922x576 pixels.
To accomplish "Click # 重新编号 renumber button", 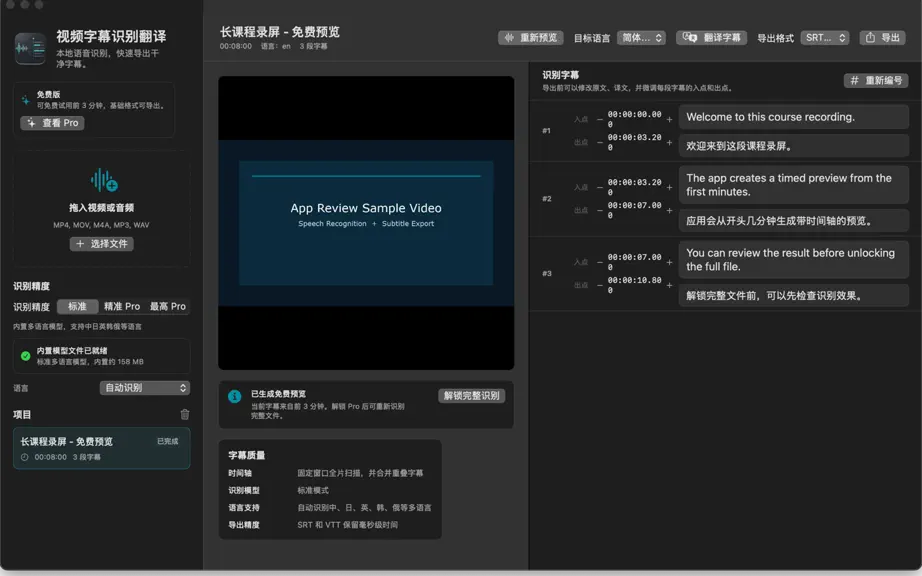I will pyautogui.click(x=876, y=81).
